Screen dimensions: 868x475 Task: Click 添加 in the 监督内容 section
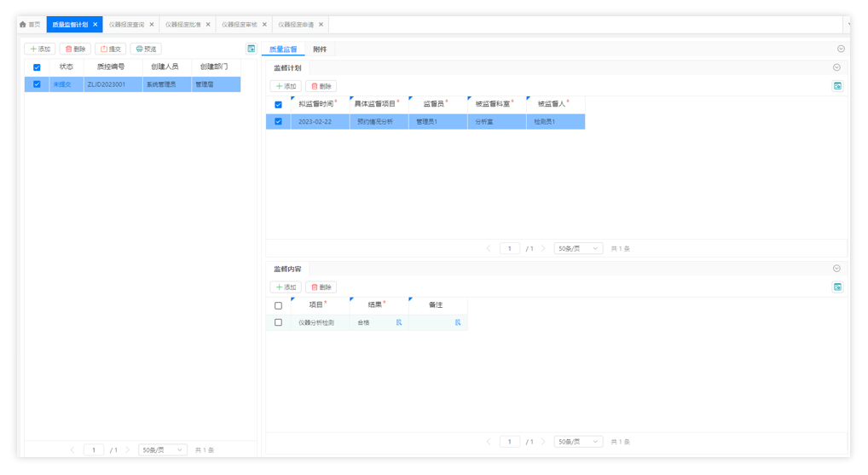click(286, 287)
